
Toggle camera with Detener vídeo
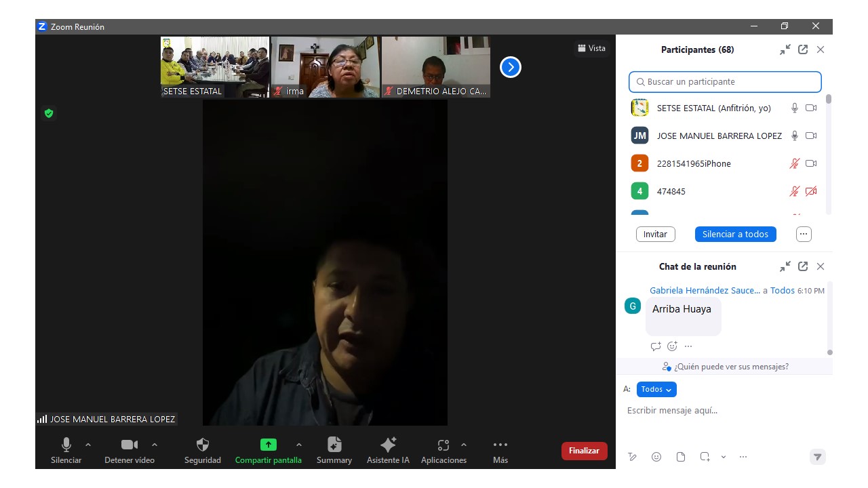129,445
